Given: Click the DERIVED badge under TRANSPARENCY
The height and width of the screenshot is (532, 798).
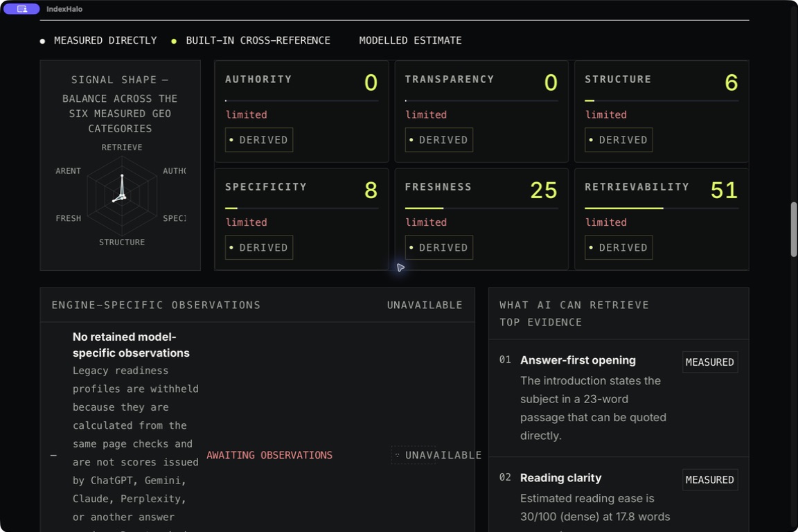Looking at the screenshot, I should click(x=438, y=140).
